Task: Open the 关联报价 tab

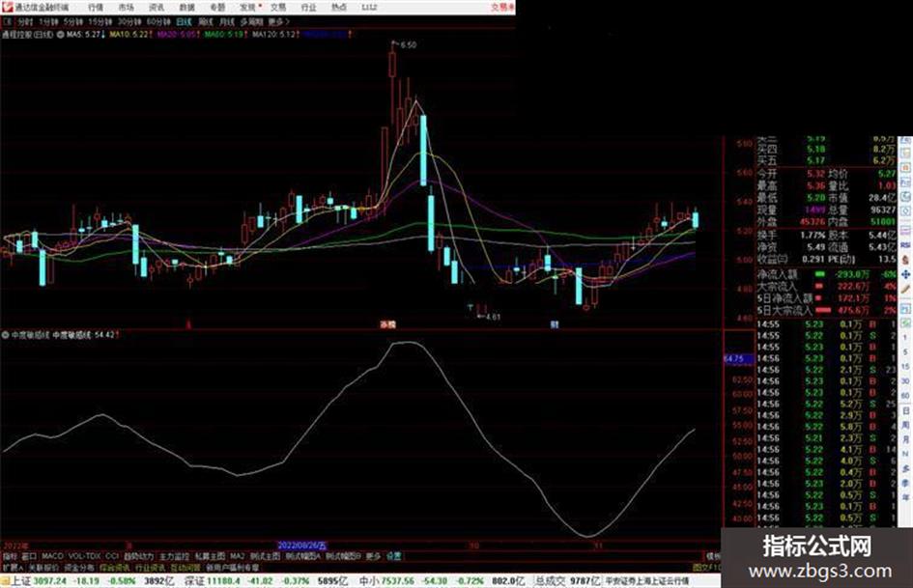Action: [43, 567]
